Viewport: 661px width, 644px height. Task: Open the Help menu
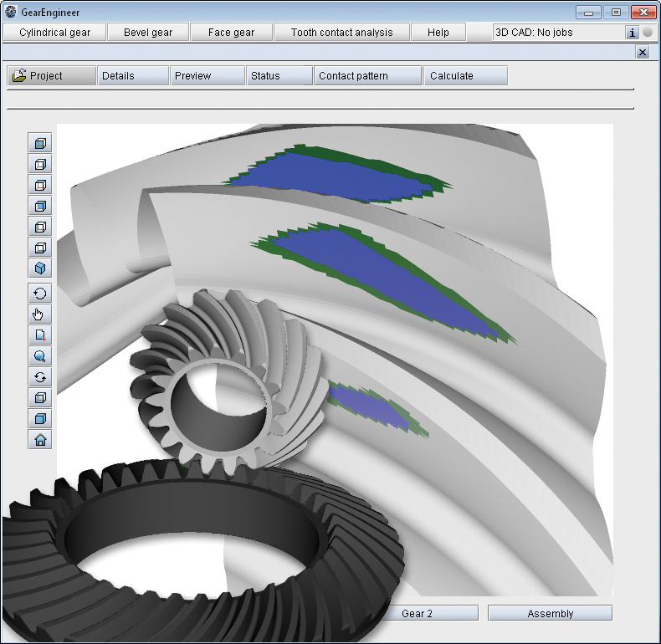pos(438,33)
